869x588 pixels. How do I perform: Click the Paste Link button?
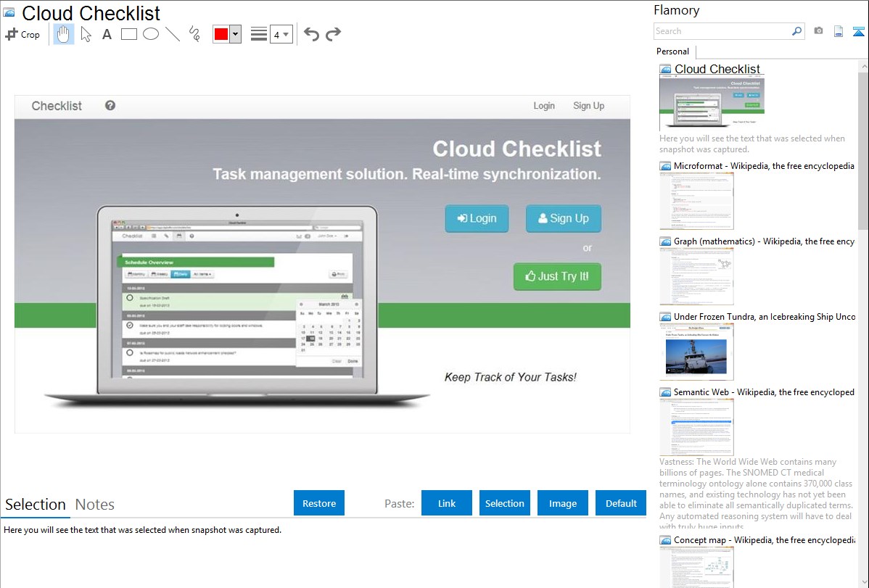(447, 503)
